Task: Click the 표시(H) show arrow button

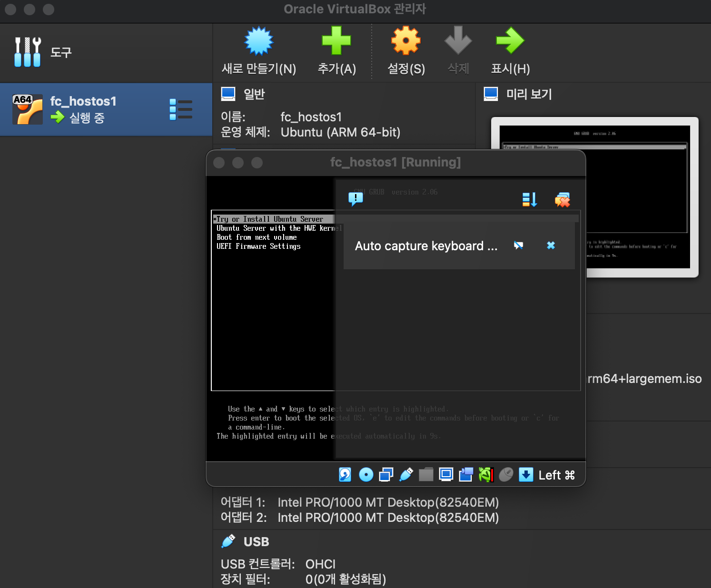Action: (510, 41)
